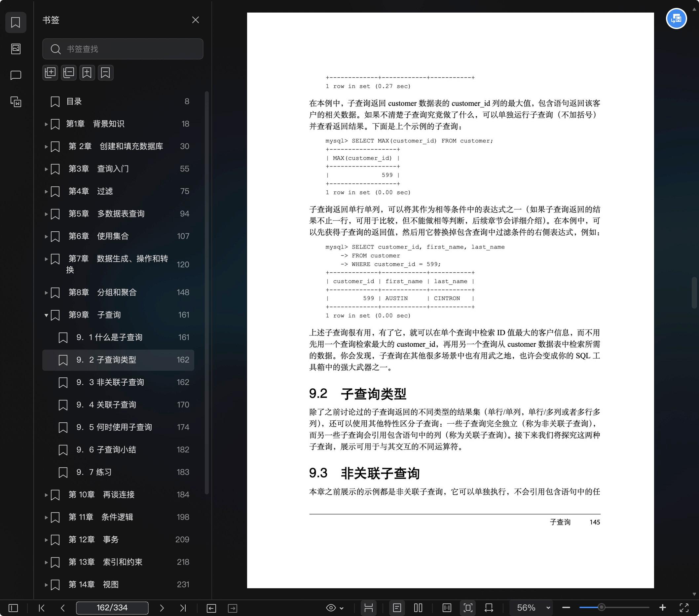The width and height of the screenshot is (699, 616).
Task: Collapse all bookmarks icon
Action: (69, 72)
